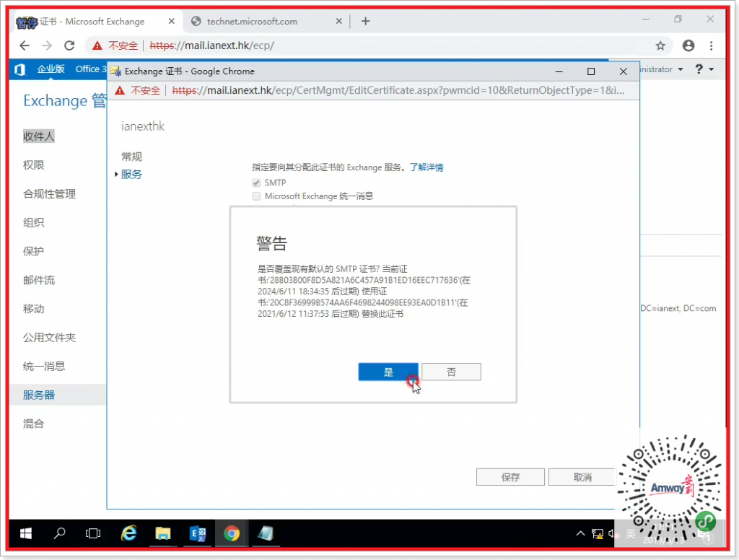
Task: Open 邮件流 in left navigation
Action: (x=39, y=280)
